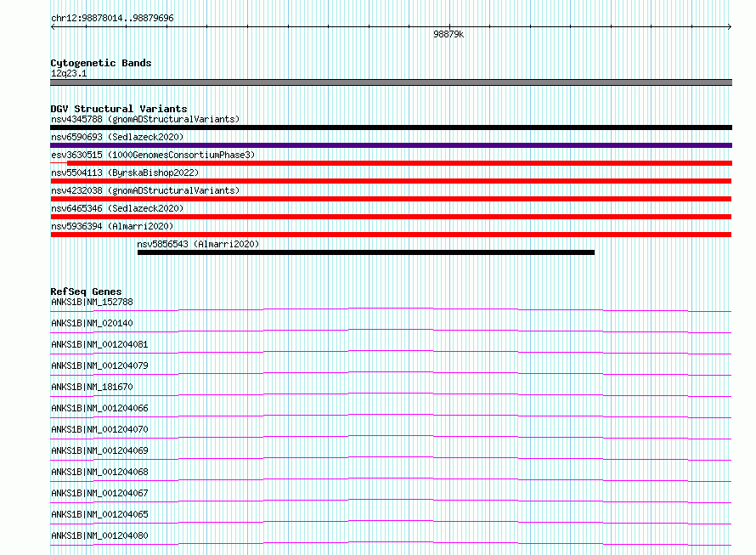Image resolution: width=756 pixels, height=555 pixels.
Task: Click variant label esv3630515 (1000GenomesConsortiumPhase3)
Action: click(x=153, y=155)
